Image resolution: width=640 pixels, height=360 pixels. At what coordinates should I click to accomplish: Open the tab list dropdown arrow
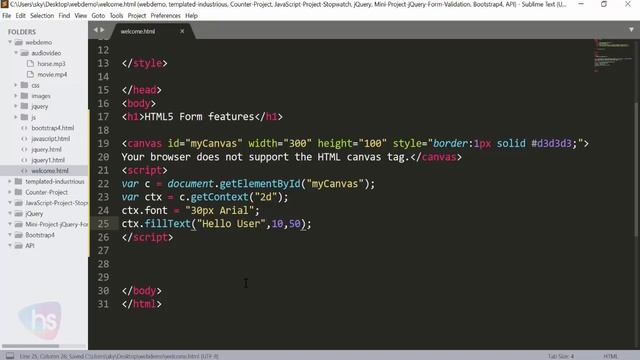pyautogui.click(x=631, y=29)
